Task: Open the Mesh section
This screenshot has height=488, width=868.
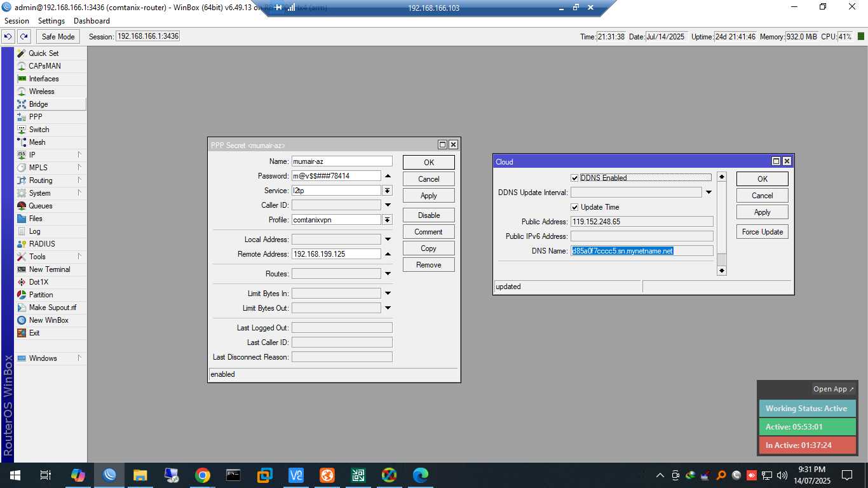Action: pyautogui.click(x=50, y=142)
